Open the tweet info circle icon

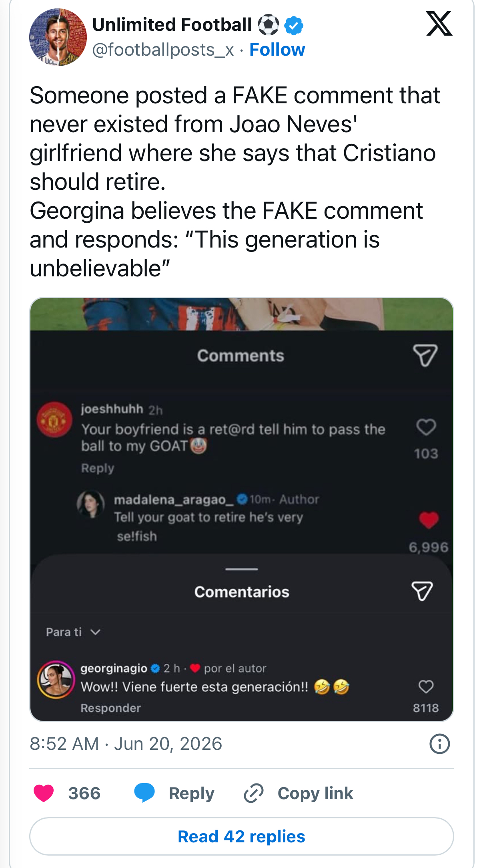[x=439, y=744]
